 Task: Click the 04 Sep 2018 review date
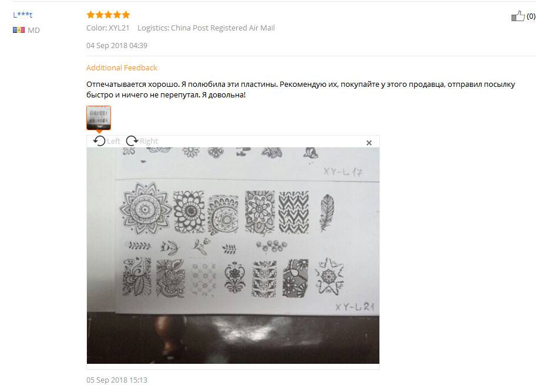click(x=117, y=46)
